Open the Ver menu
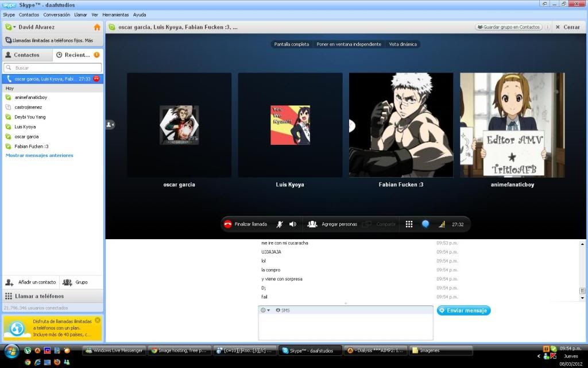The height and width of the screenshot is (368, 588). pyautogui.click(x=95, y=14)
